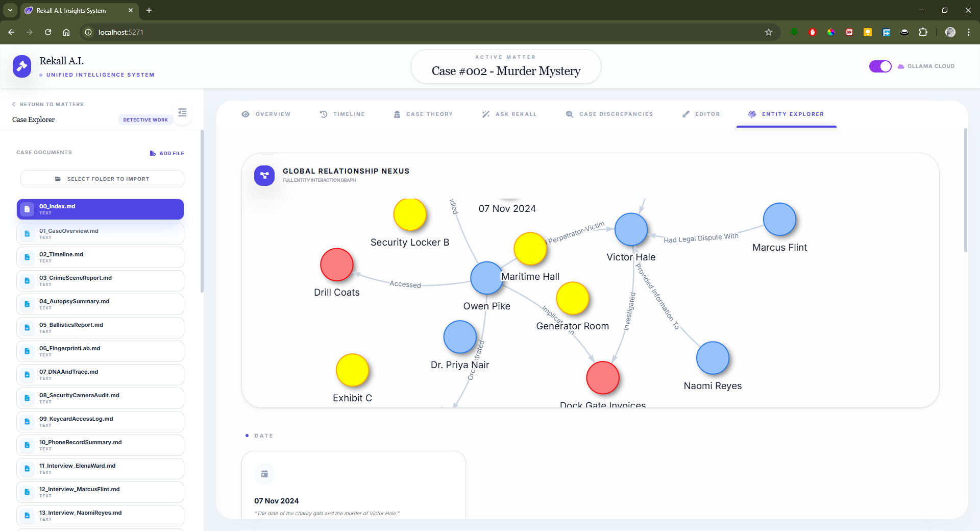Click the pencil icon on the Editor tab
Image resolution: width=980 pixels, height=531 pixels.
tap(686, 114)
